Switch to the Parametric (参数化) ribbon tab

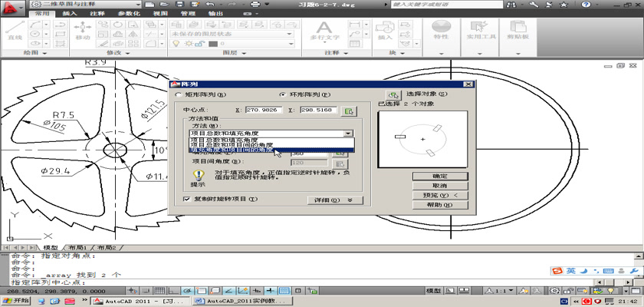click(x=129, y=14)
